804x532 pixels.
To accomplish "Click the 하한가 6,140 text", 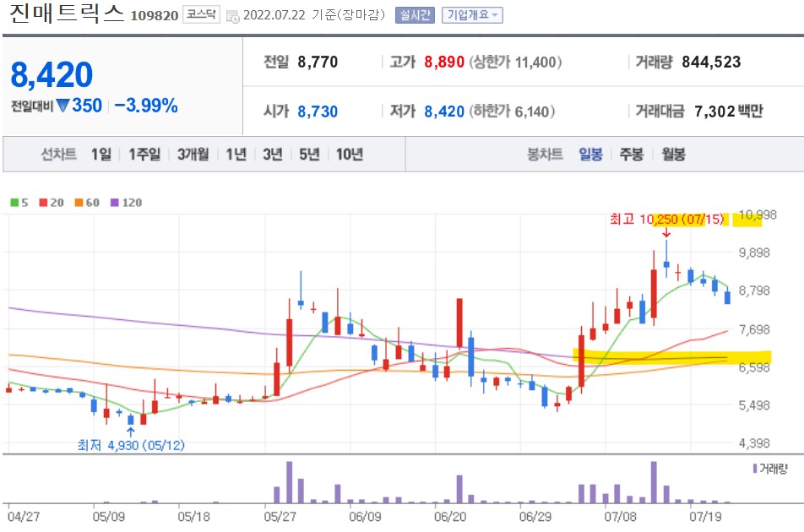I will pyautogui.click(x=513, y=111).
